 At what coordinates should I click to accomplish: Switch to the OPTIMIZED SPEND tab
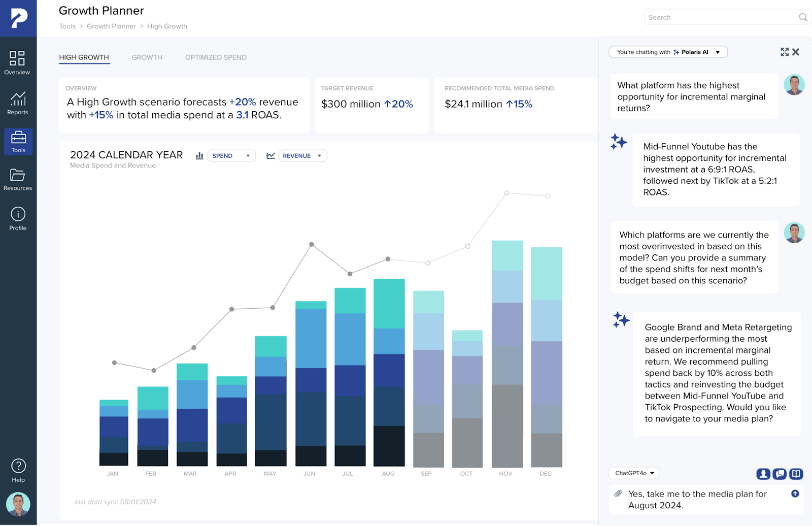(x=215, y=57)
